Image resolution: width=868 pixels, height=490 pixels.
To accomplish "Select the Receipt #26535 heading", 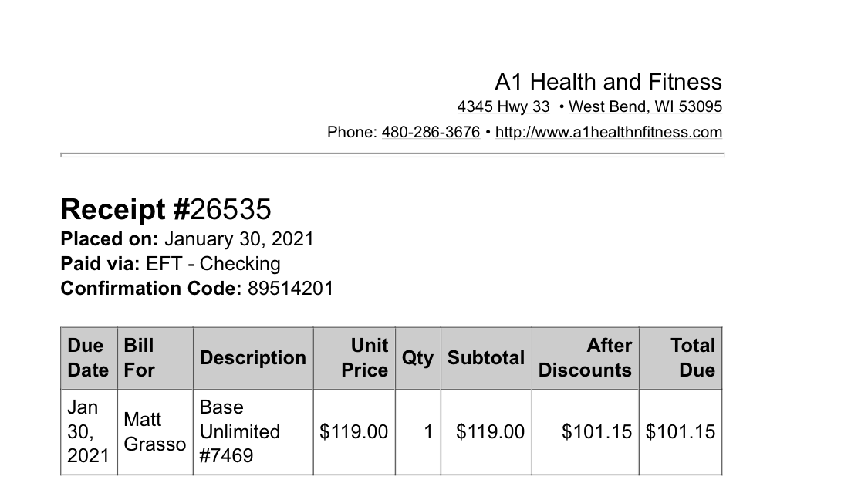I will click(x=166, y=209).
